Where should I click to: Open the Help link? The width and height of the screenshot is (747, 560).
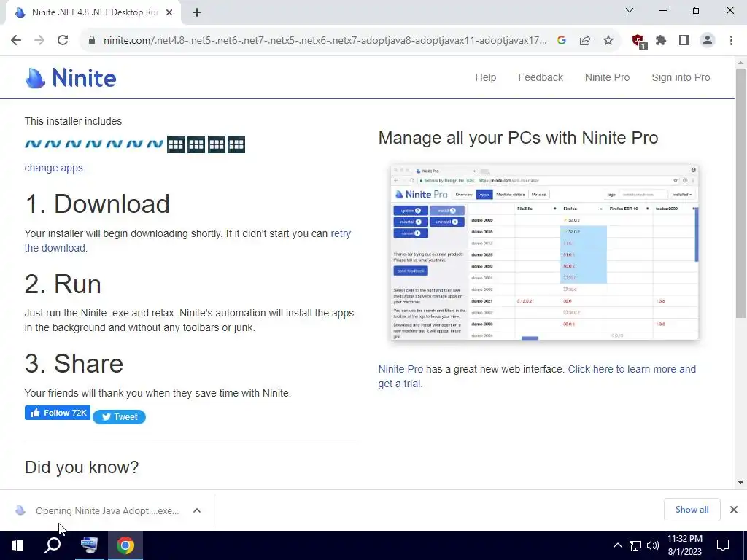click(x=485, y=77)
